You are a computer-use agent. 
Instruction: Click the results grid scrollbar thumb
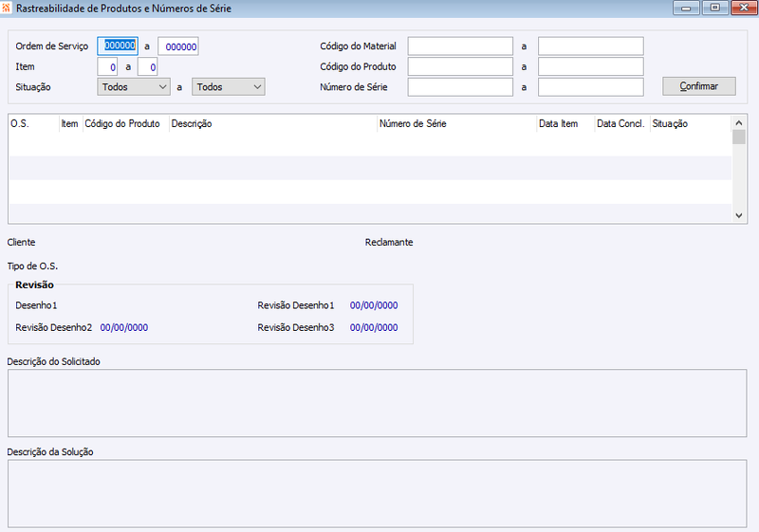pos(739,137)
